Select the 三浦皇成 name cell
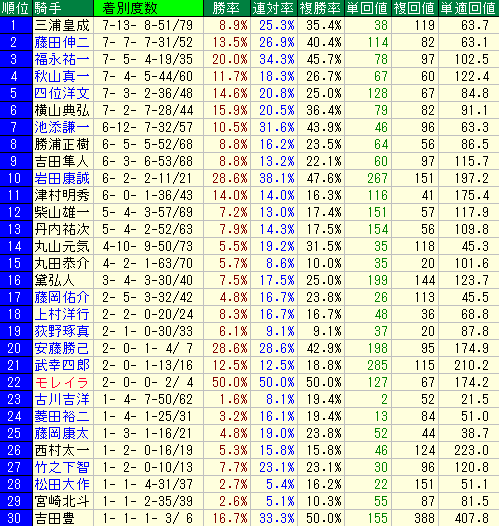The height and width of the screenshot is (526, 499). (63, 25)
